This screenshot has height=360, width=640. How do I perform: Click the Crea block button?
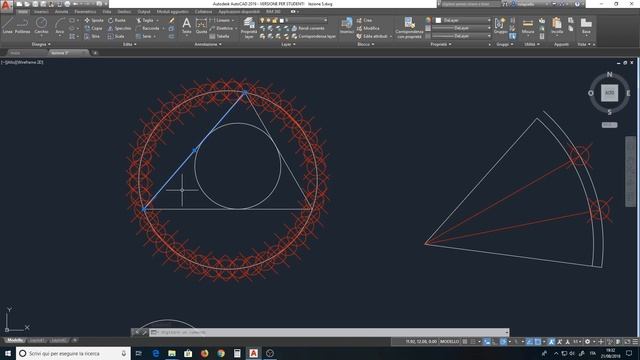click(364, 20)
